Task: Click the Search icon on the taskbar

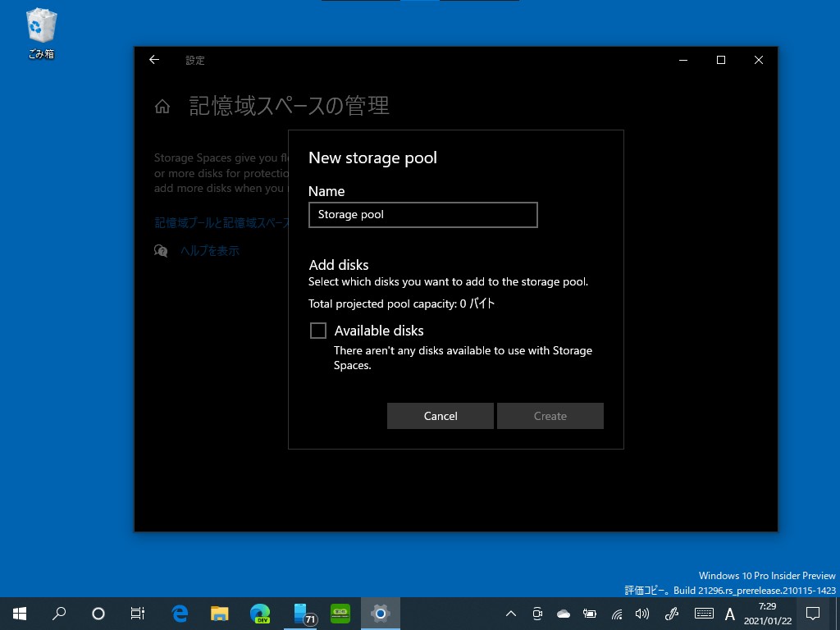Action: coord(58,613)
